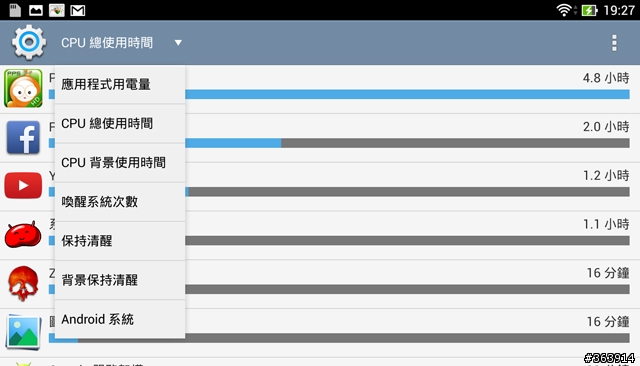Open the three-dot overflow menu
The width and height of the screenshot is (640, 366).
614,43
